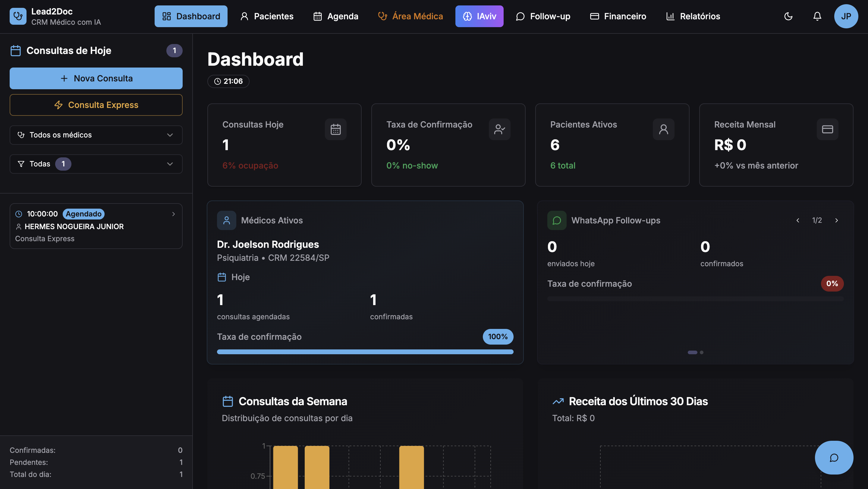Open the Pacientes nav tab
Screen dimensions: 868x489
pos(267,16)
